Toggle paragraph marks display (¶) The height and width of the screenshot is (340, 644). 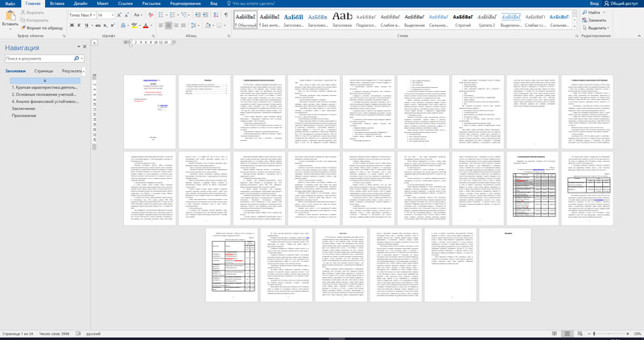(x=226, y=15)
